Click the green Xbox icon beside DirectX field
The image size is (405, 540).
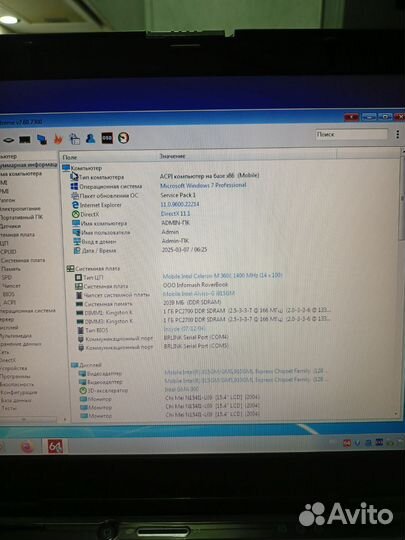pyautogui.click(x=75, y=214)
